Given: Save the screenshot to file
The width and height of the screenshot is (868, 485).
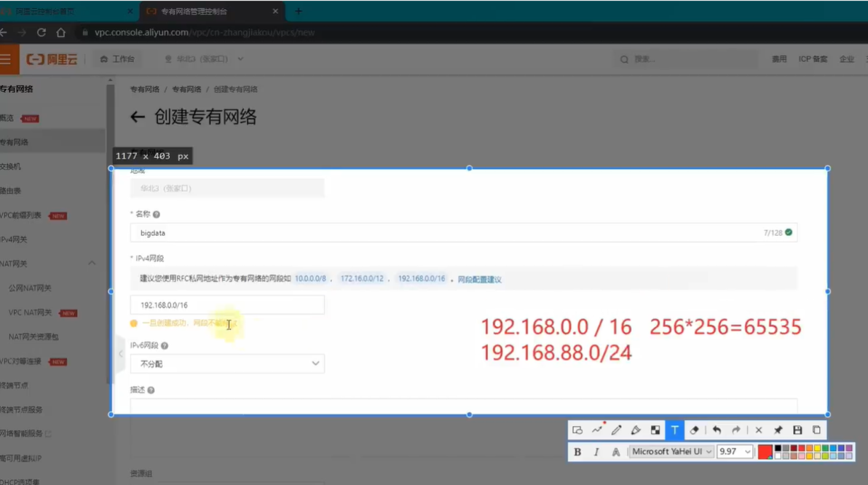Looking at the screenshot, I should click(797, 430).
